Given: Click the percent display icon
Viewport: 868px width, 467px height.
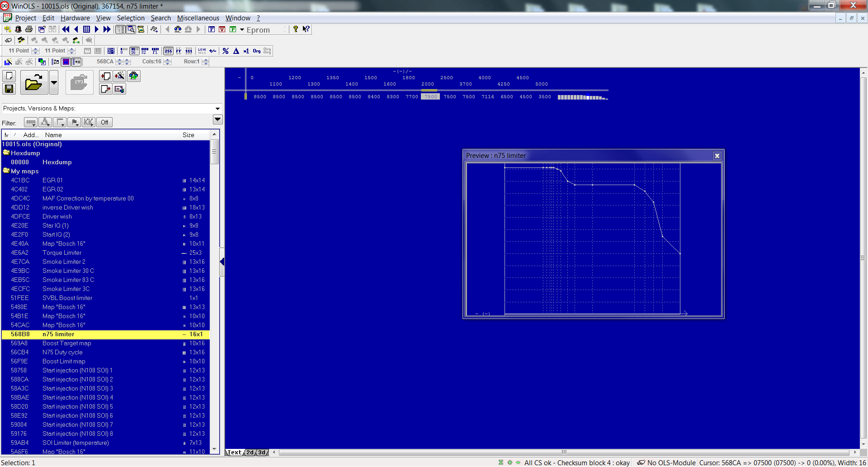Looking at the screenshot, I should (226, 51).
